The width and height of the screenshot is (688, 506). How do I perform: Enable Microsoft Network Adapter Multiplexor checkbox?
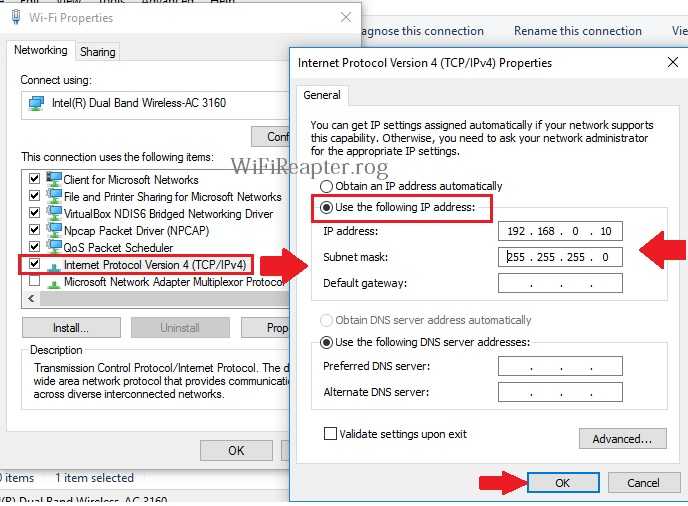click(36, 282)
